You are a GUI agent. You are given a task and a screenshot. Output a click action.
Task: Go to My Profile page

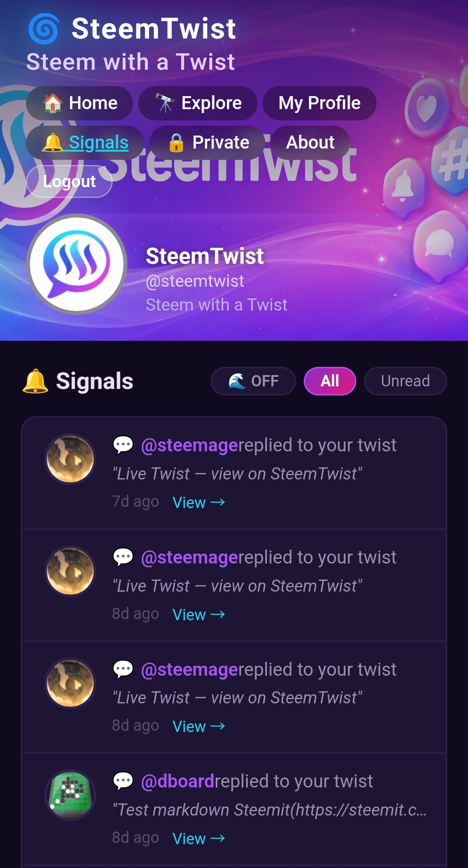tap(319, 103)
